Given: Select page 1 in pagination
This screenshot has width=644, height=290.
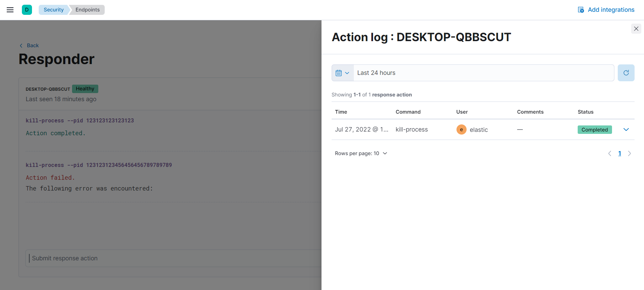Looking at the screenshot, I should (619, 153).
